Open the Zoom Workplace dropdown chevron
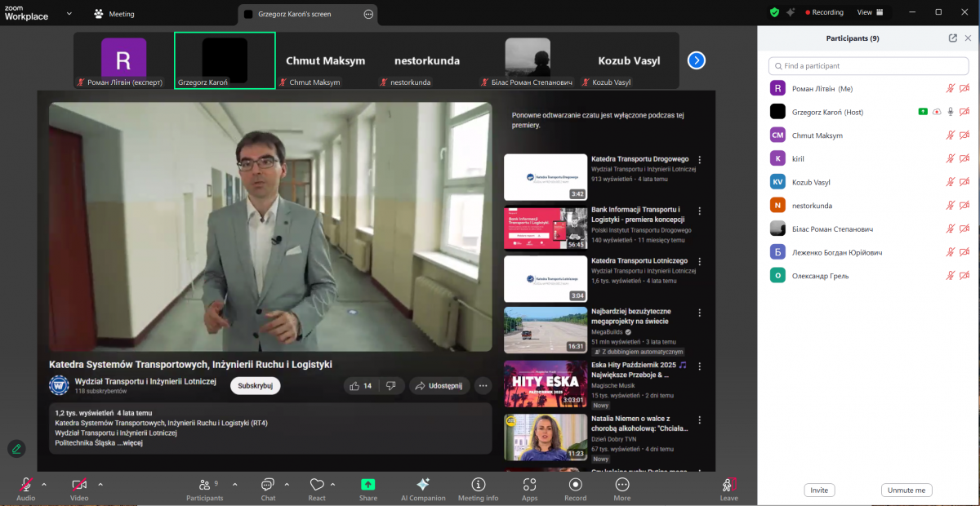 (69, 13)
